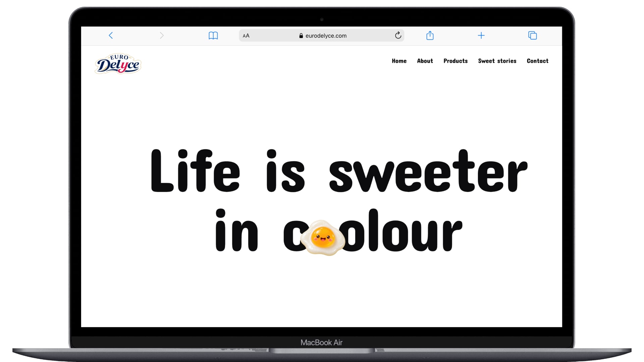Open the share sheet icon
The image size is (644, 362).
pyautogui.click(x=430, y=35)
